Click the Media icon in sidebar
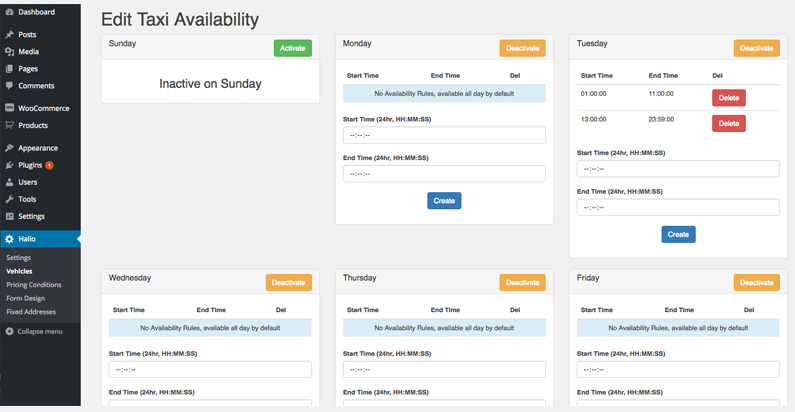Viewport: 795px width, 412px height. (9, 51)
